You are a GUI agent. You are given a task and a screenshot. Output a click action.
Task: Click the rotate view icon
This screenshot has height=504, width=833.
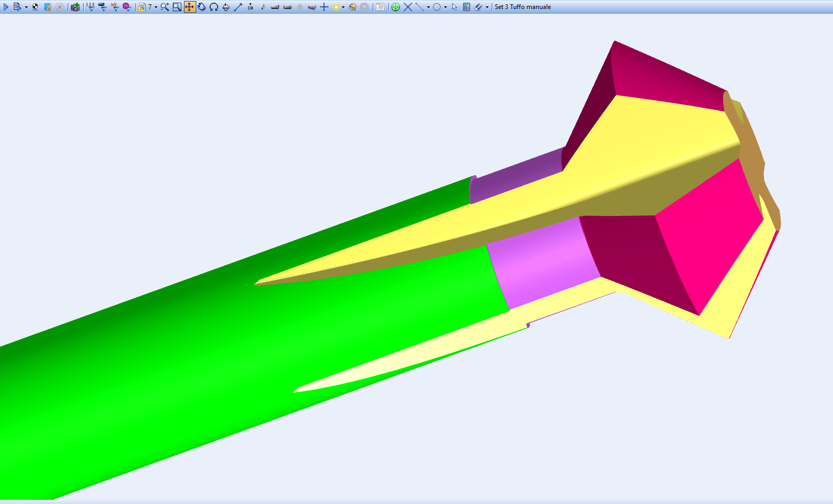coord(202,7)
